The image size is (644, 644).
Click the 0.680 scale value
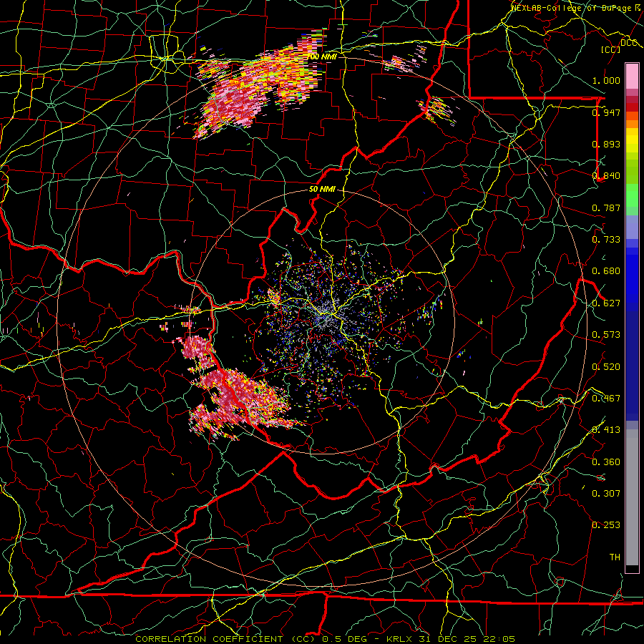[606, 271]
